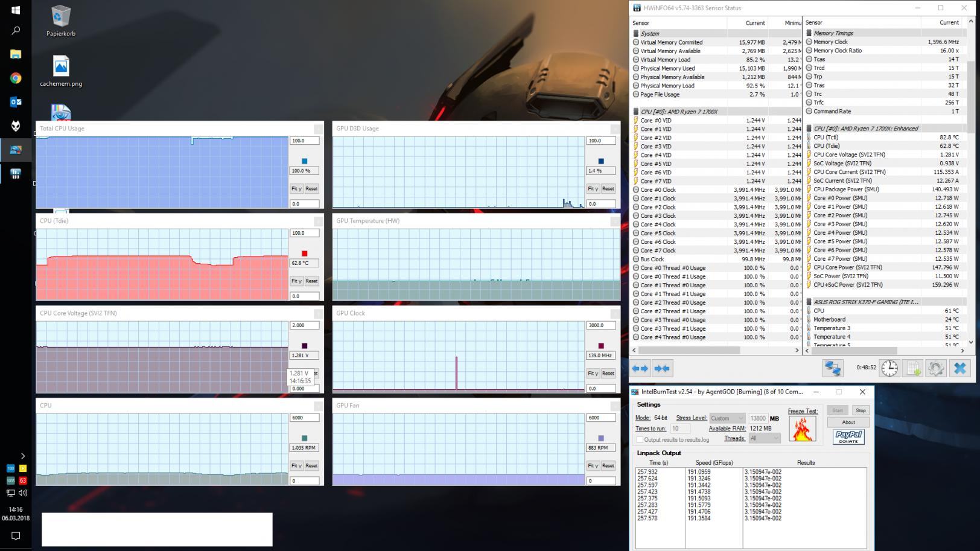Select the 'Core #0 Clock' sensor row
This screenshot has width=980, height=551.
716,190
